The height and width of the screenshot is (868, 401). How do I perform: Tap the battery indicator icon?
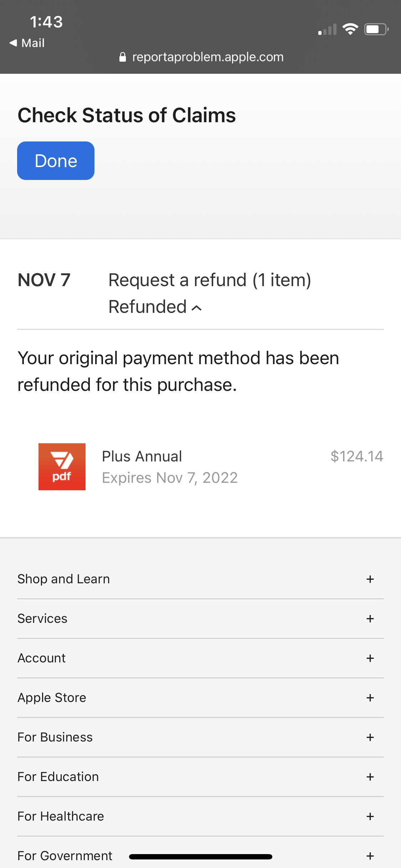coord(376,29)
